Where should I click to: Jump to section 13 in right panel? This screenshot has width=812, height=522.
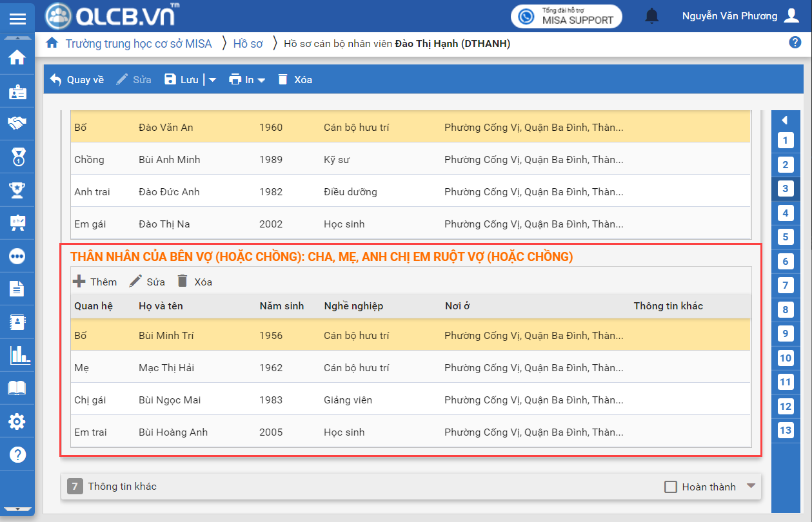point(785,430)
